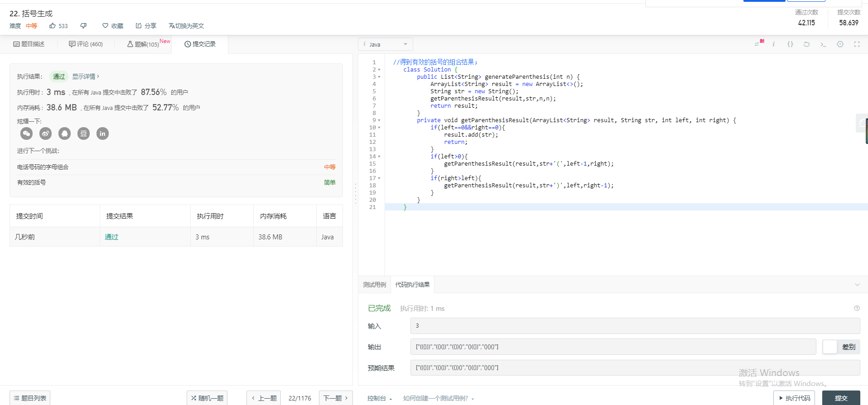This screenshot has height=405, width=868.
Task: Fold code at line 14 arrow
Action: (x=379, y=157)
